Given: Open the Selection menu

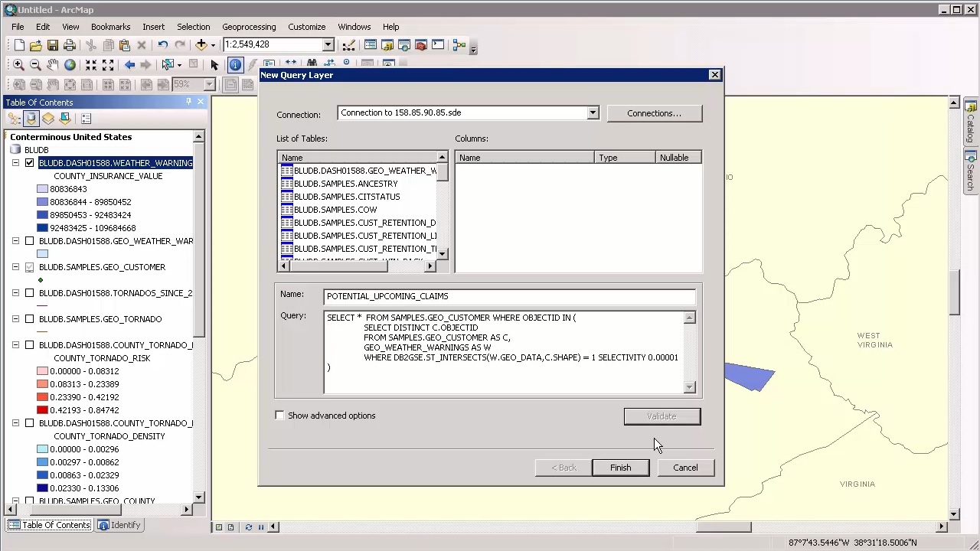Looking at the screenshot, I should pos(193,27).
